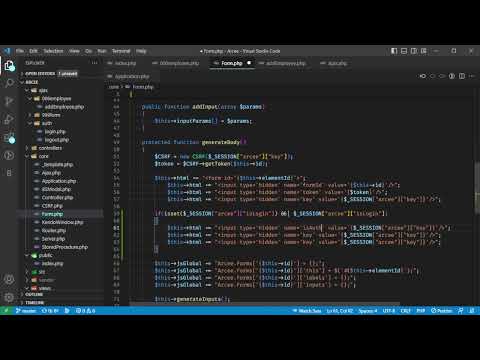Open Run and Debug view
Viewport: 480px width, 360px height.
[x=9, y=119]
